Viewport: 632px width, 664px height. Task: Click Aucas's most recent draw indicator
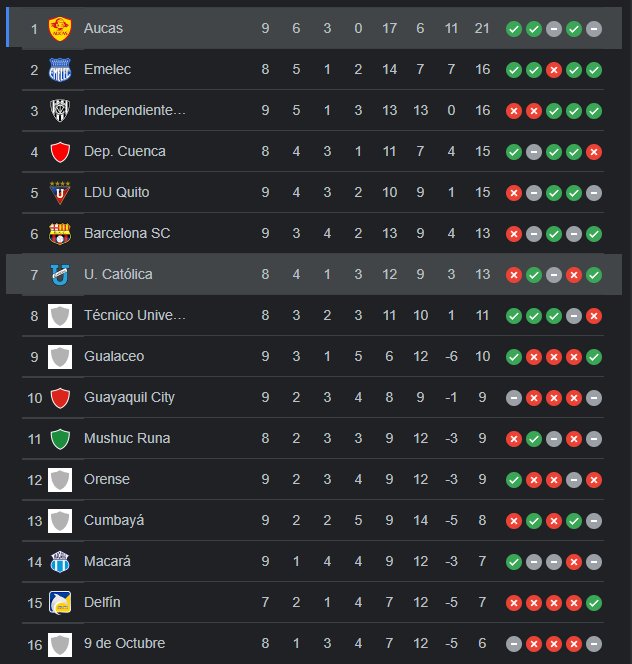(x=594, y=29)
